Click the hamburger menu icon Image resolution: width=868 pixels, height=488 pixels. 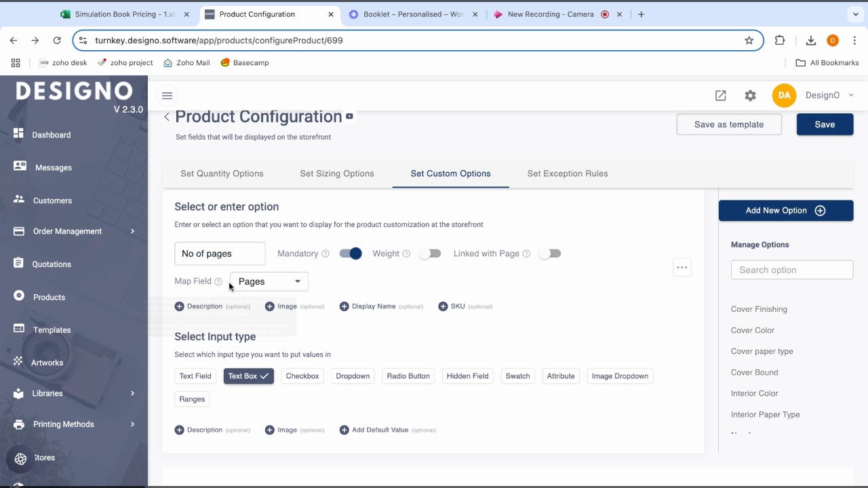pyautogui.click(x=167, y=96)
